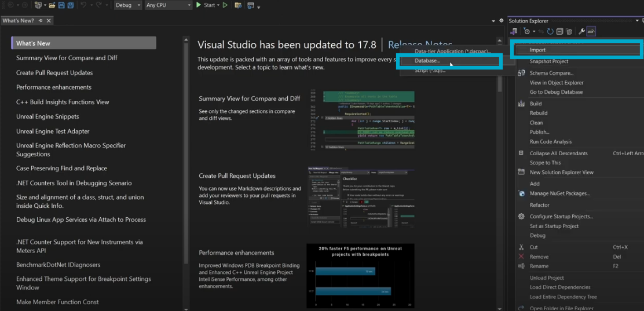Image resolution: width=644 pixels, height=311 pixels.
Task: Open Properties wrench icon in Solution Explorer
Action: tap(581, 31)
